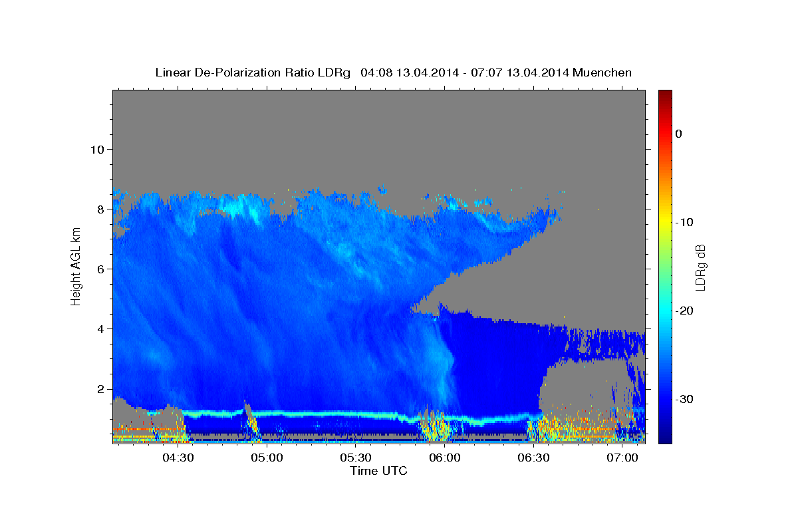This screenshot has width=798, height=532.
Task: Select the 05:30 time tick label
Action: coord(356,458)
